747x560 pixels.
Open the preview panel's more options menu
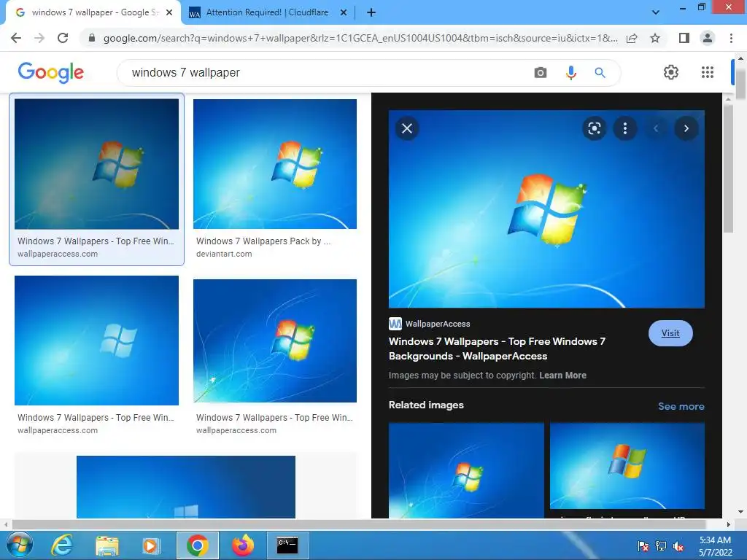(625, 128)
